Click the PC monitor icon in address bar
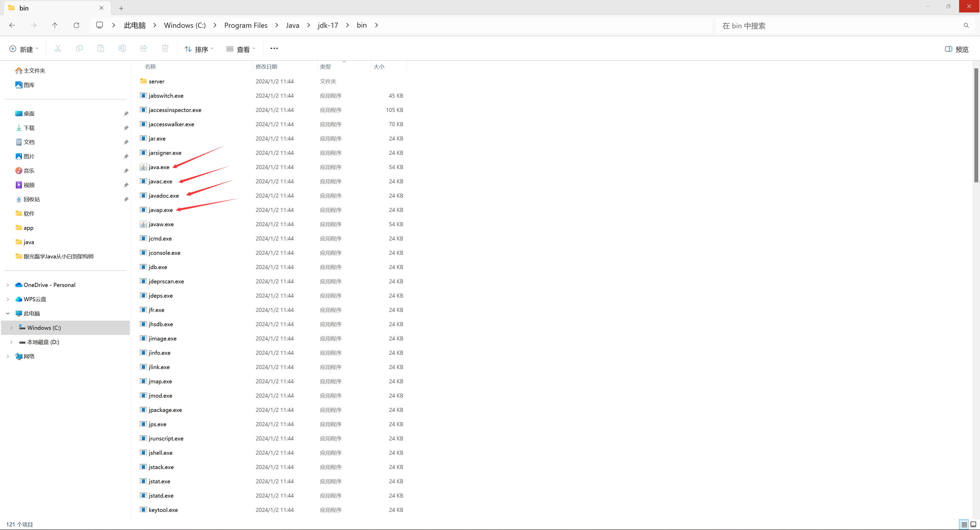Viewport: 980px width, 530px height. [x=100, y=25]
